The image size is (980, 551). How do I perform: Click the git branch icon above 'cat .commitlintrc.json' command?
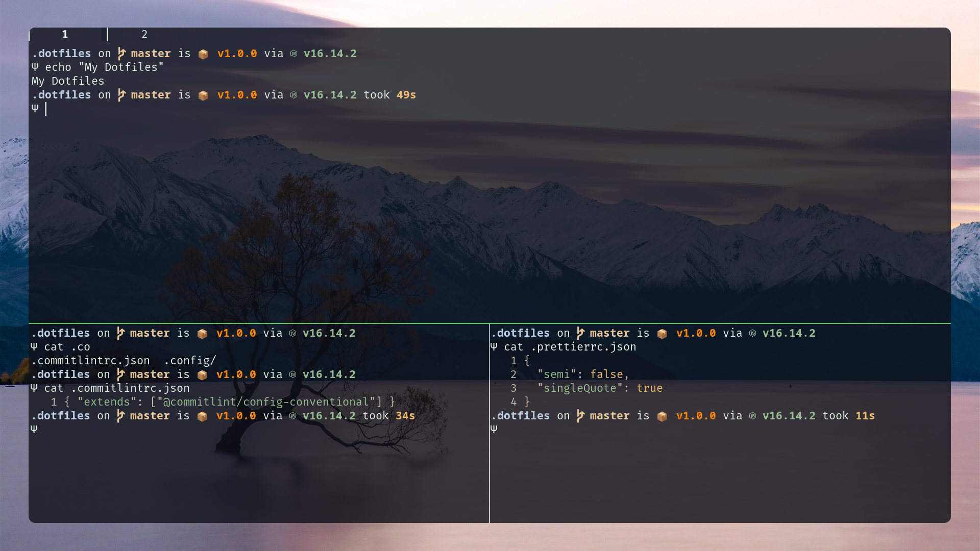tap(120, 374)
